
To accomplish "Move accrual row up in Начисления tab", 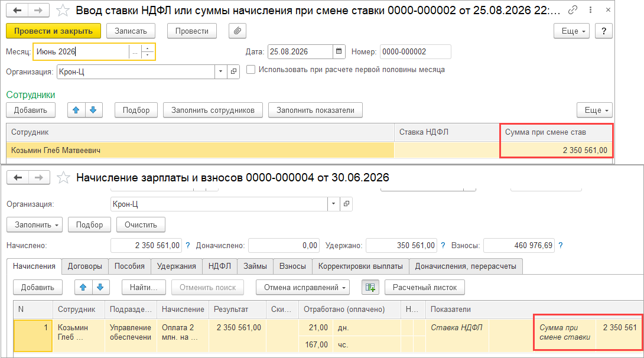I will 83,287.
